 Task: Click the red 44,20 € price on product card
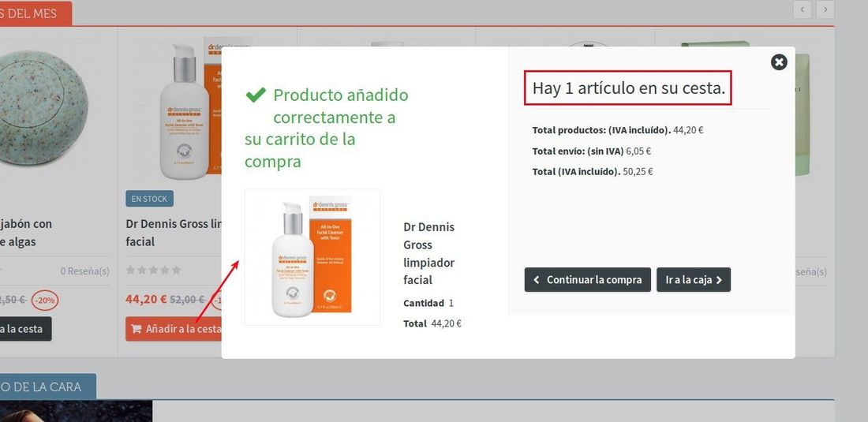point(146,299)
